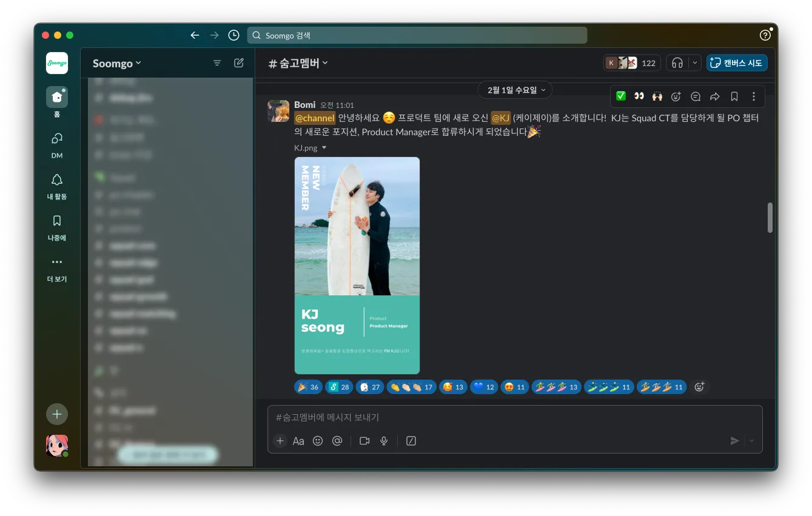This screenshot has width=812, height=516.
Task: Open the 2월 1일 수요일 date dropdown
Action: (x=514, y=89)
